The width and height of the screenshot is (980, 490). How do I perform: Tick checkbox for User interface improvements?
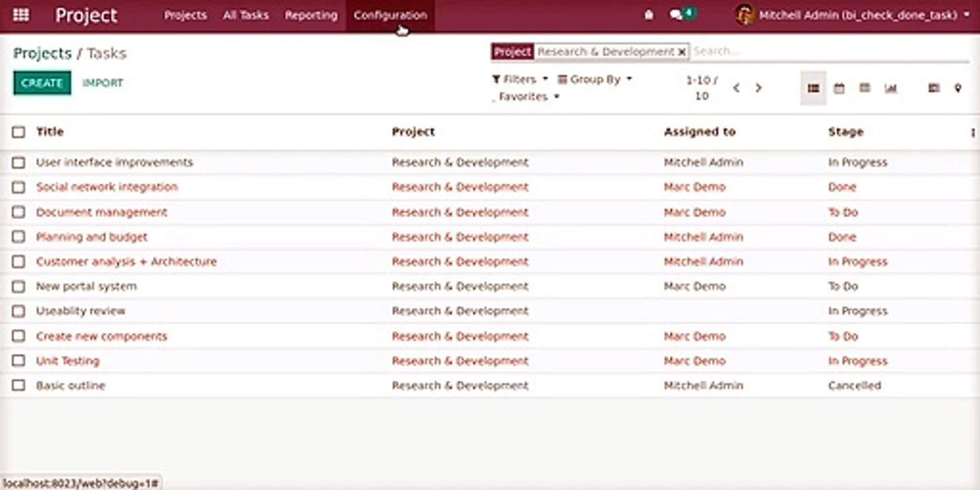[18, 163]
